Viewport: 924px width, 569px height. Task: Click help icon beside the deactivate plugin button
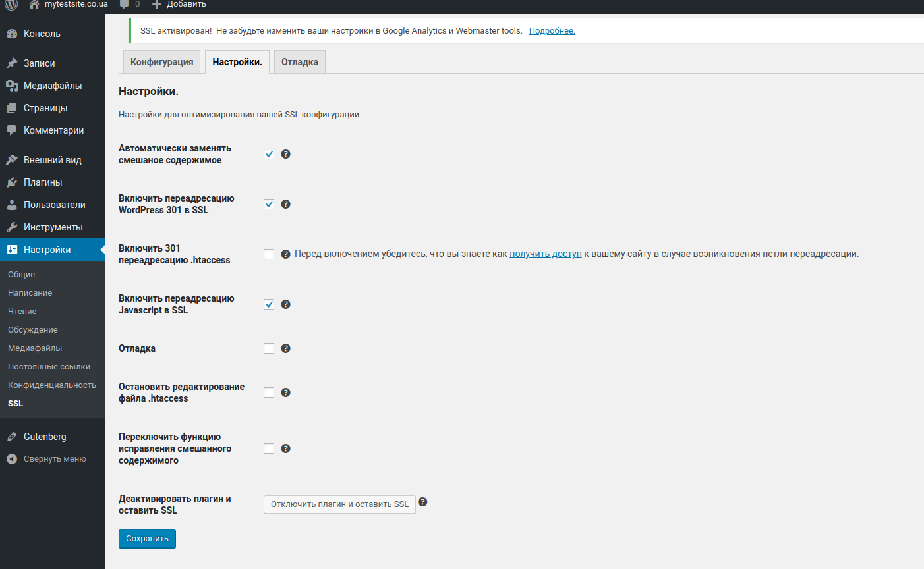coord(423,502)
